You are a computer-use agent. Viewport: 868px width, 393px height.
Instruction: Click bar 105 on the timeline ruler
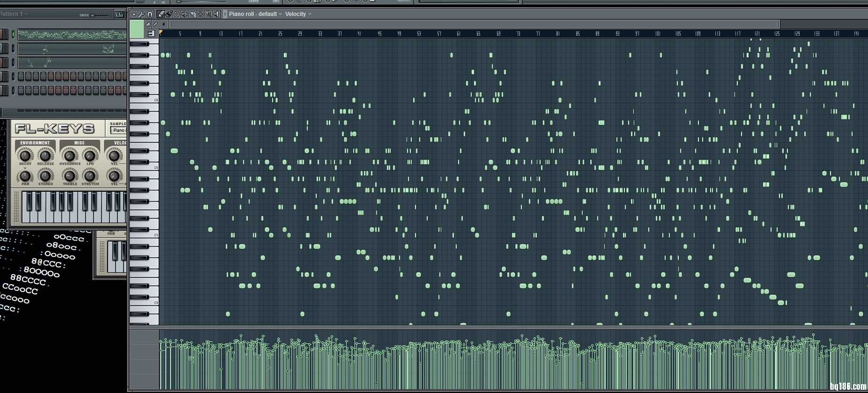click(x=678, y=34)
